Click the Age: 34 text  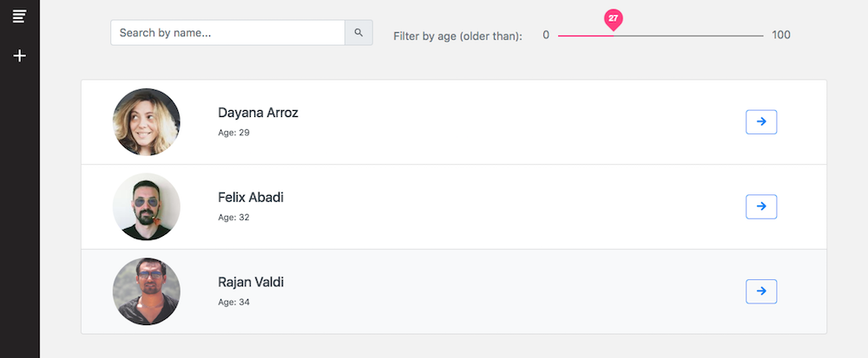coord(233,303)
